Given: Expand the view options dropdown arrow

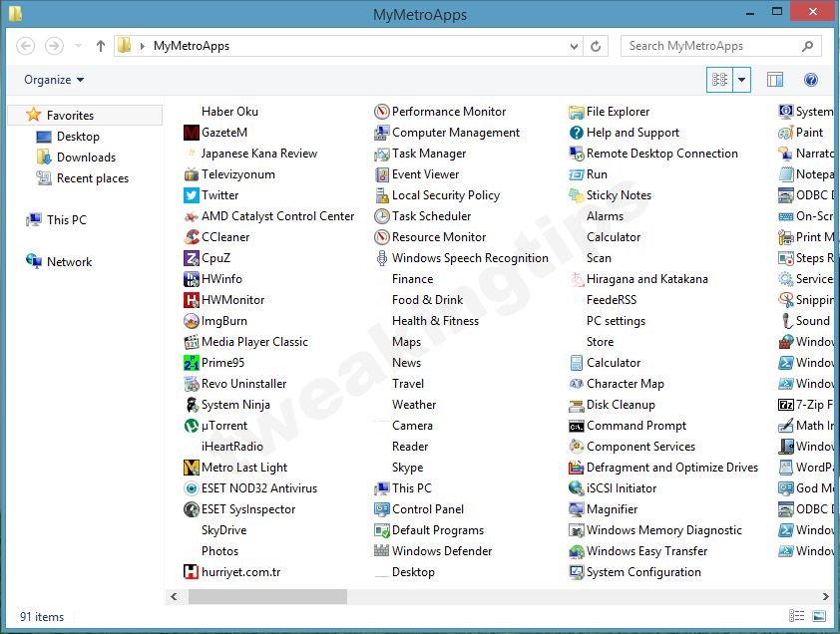Looking at the screenshot, I should pos(742,80).
